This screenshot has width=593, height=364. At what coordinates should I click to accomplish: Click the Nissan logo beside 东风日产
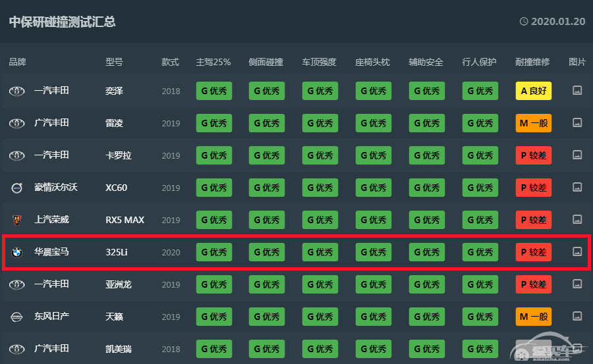(x=16, y=317)
